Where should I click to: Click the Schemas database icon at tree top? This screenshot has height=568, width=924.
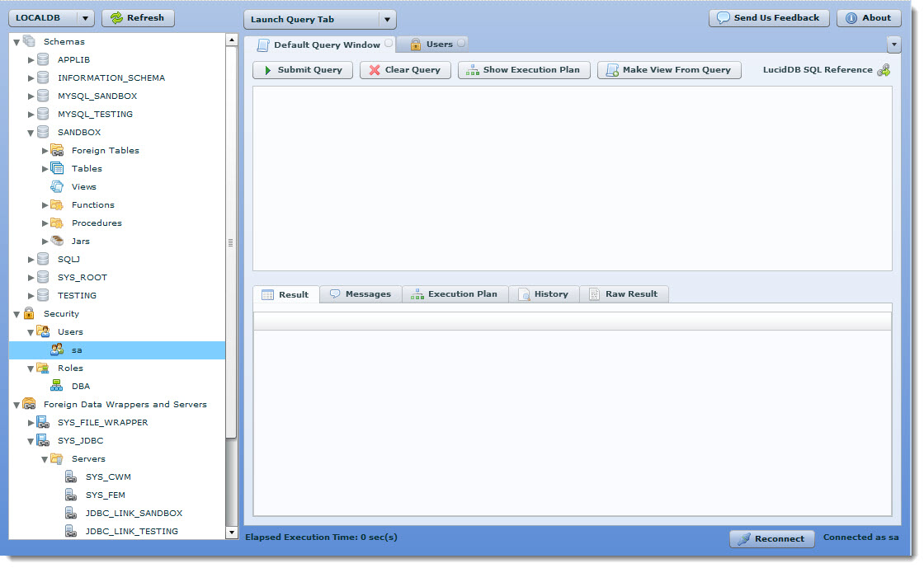(30, 40)
